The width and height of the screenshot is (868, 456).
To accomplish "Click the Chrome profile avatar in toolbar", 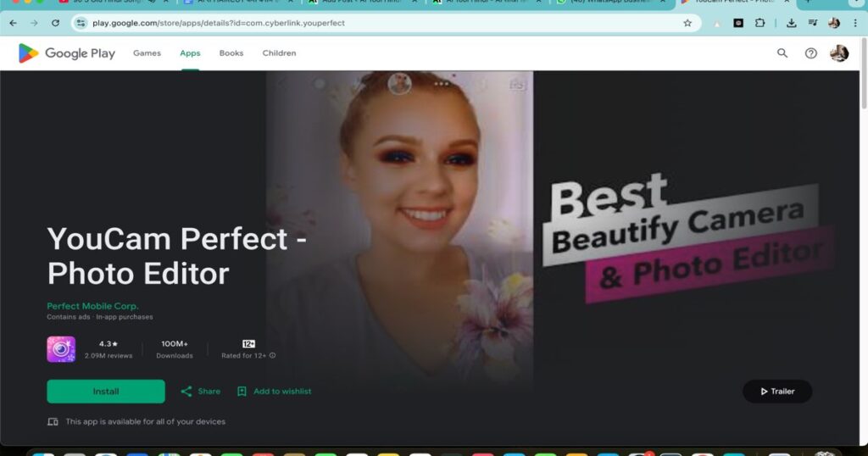I will pyautogui.click(x=834, y=23).
